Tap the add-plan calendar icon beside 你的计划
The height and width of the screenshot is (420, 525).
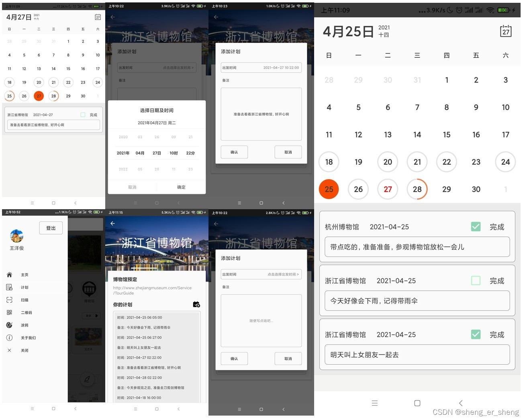coord(196,304)
